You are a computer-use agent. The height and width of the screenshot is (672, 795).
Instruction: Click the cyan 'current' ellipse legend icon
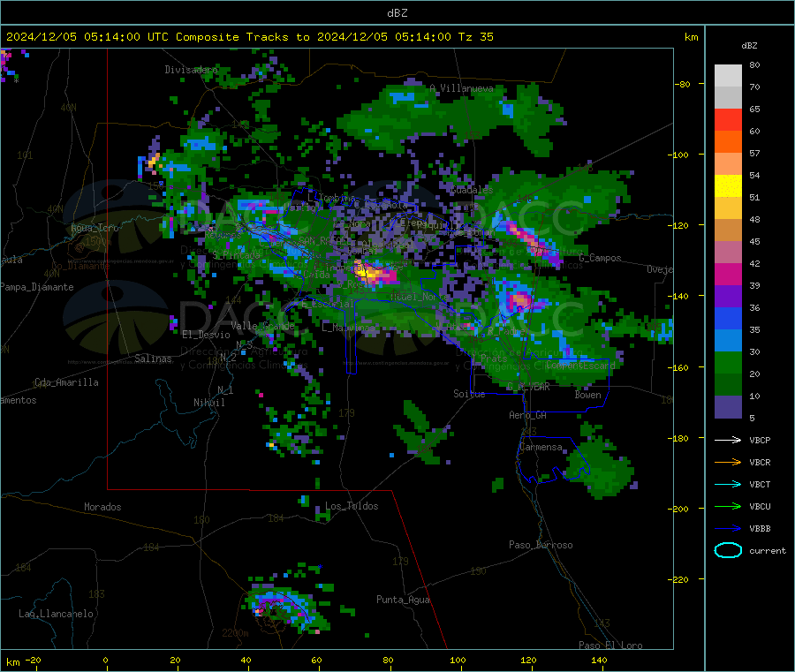(728, 550)
